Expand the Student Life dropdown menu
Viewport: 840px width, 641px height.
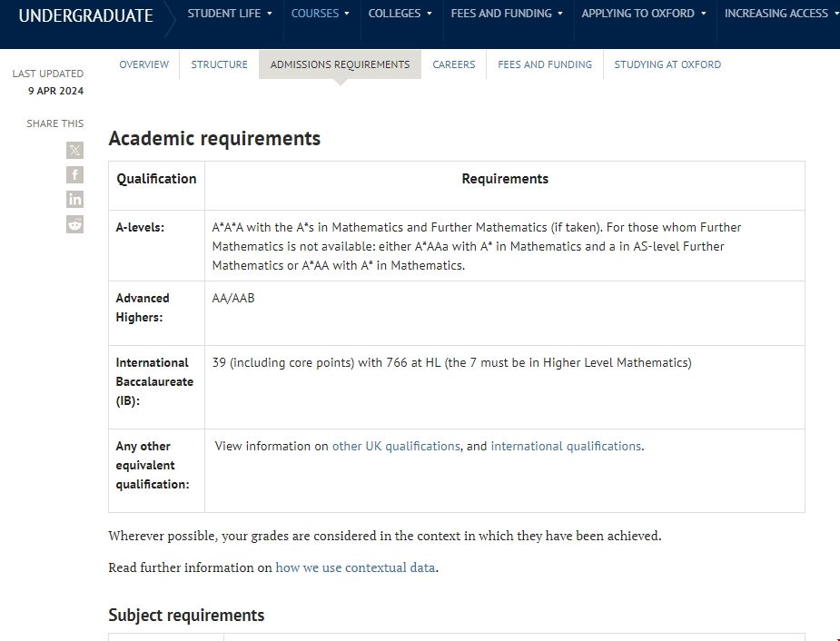(230, 14)
